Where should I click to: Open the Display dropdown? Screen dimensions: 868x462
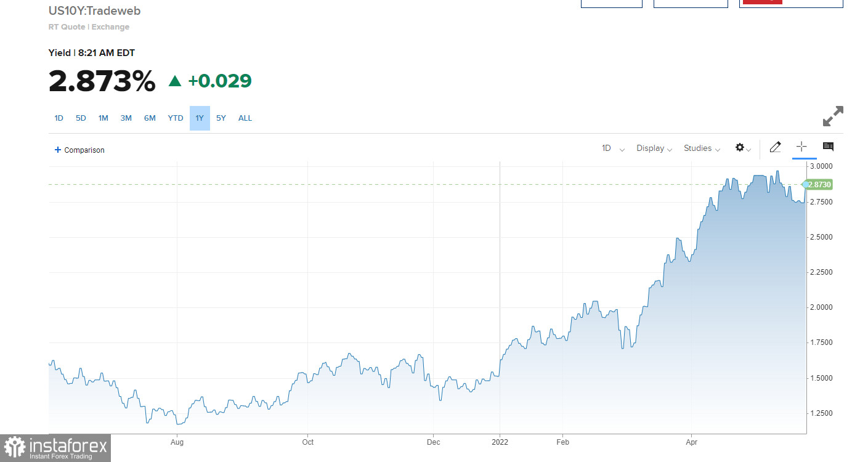654,148
